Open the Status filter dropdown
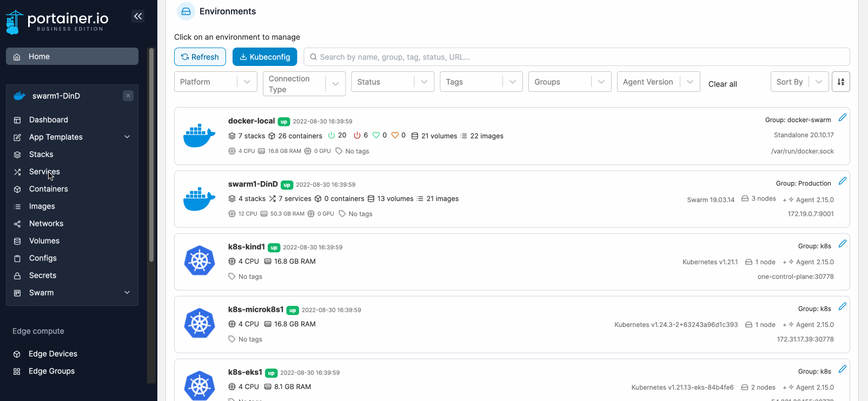Viewport: 868px width, 401px height. tap(392, 82)
